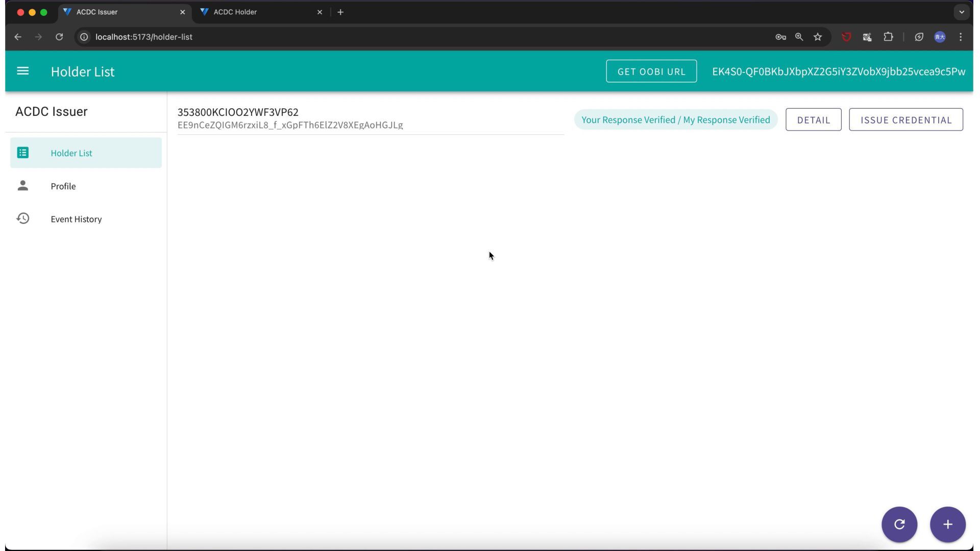Click the Holder List sidebar icon
The height and width of the screenshot is (551, 980).
(x=23, y=153)
